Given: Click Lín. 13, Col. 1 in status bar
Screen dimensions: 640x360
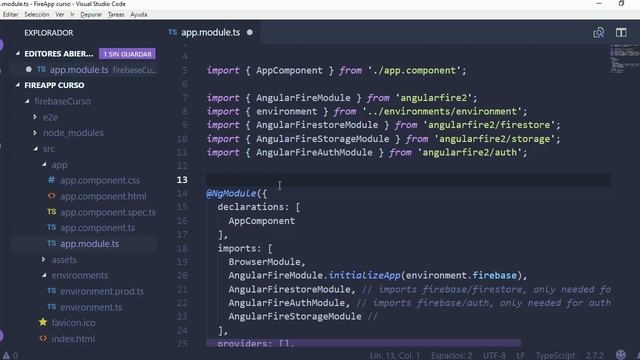Looking at the screenshot, I should pos(395,356).
